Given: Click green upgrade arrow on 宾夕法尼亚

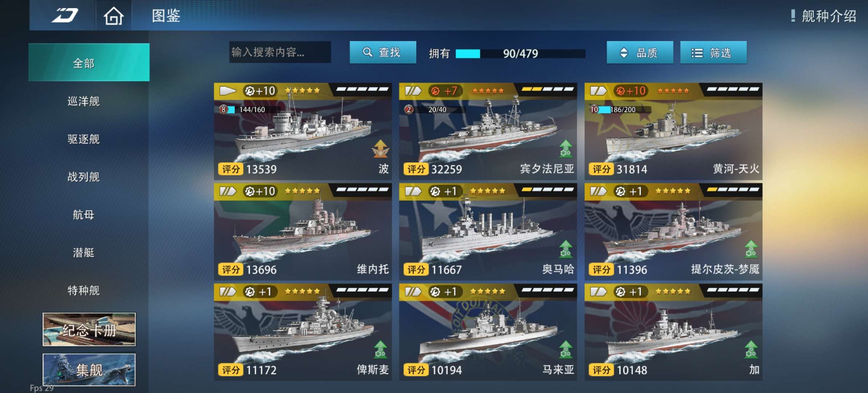Looking at the screenshot, I should coord(566,149).
